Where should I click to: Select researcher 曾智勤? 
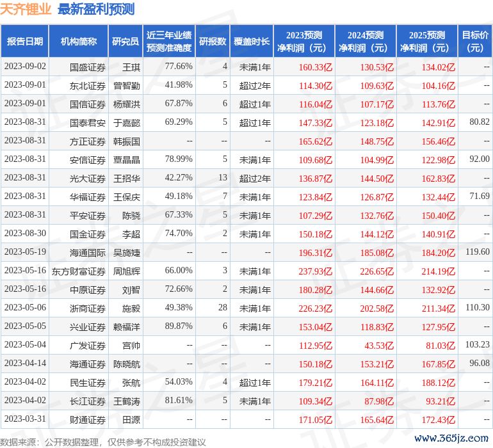[x=127, y=86]
